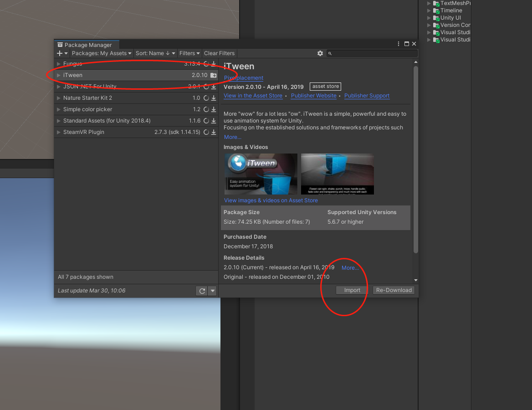Click the iTween preview thumbnail
532x410 pixels.
260,174
